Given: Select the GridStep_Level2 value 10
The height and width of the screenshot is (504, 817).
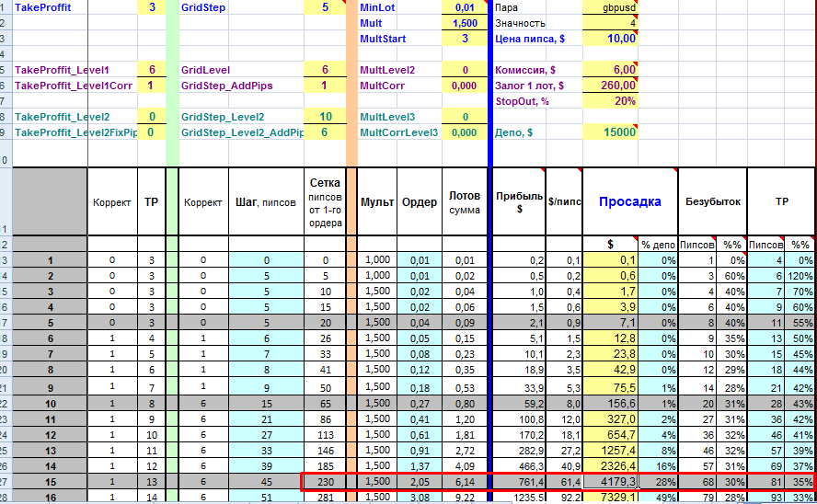Looking at the screenshot, I should click(325, 117).
